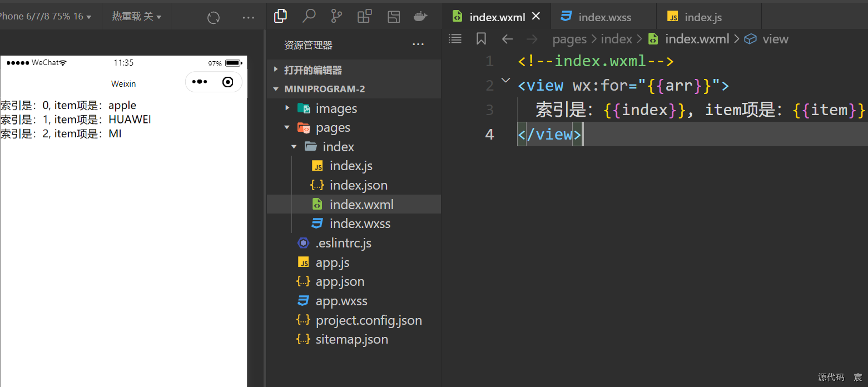
Task: Click the pages breadcrumb segment
Action: pyautogui.click(x=569, y=39)
